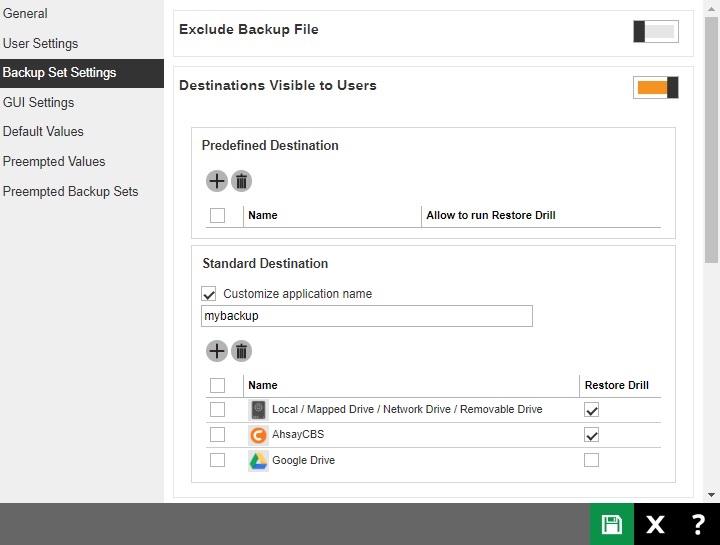
Task: Click the Local / Mapped Drive hard disk icon
Action: [x=258, y=410]
